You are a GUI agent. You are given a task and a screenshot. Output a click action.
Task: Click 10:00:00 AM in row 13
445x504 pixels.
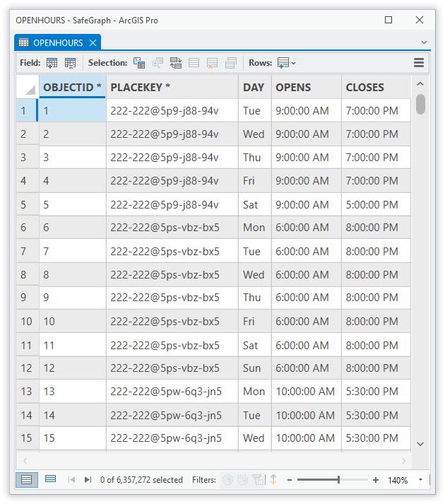pyautogui.click(x=305, y=391)
